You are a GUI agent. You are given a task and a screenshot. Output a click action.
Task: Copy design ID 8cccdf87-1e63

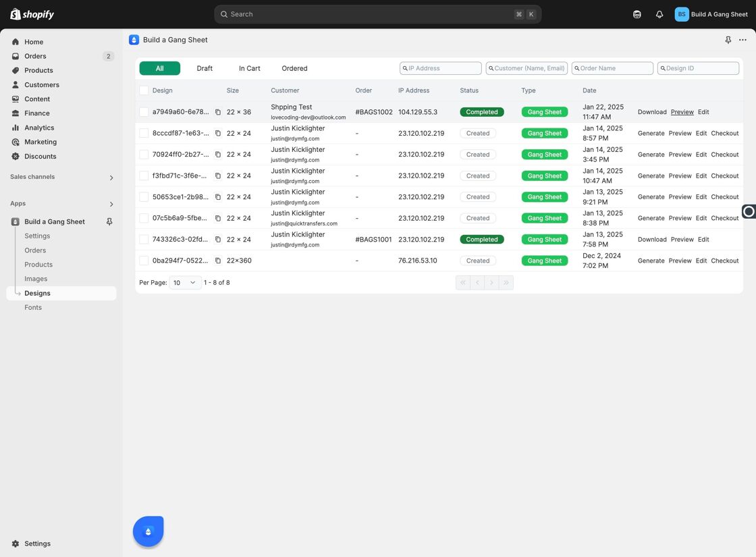point(218,133)
